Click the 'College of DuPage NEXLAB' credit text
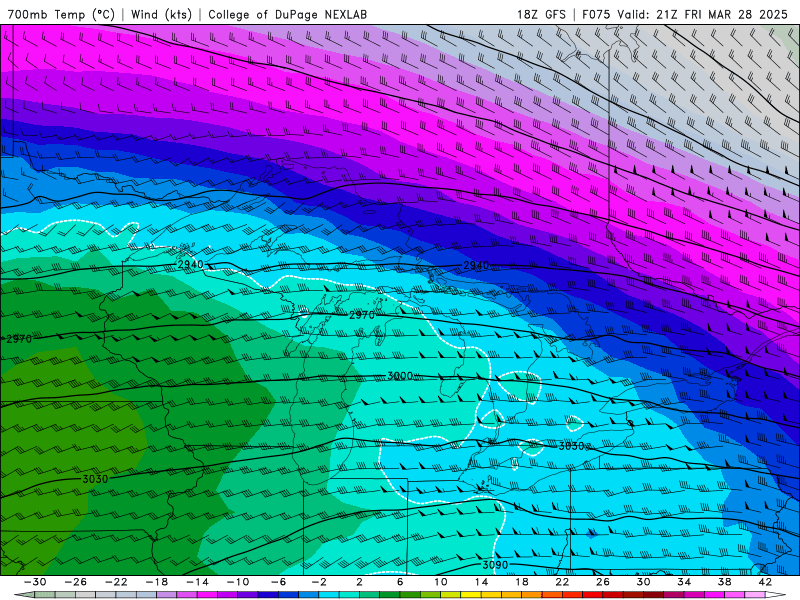800x600 pixels. pos(287,14)
